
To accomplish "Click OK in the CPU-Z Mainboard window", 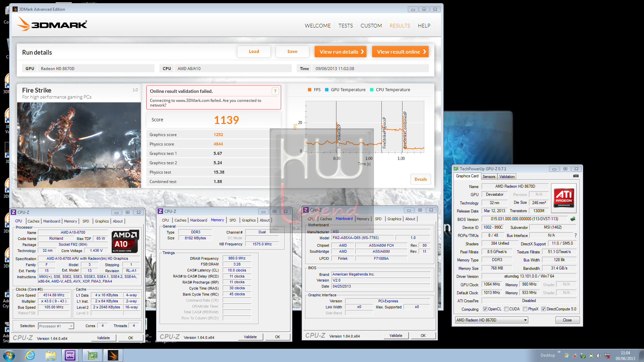I will click(x=423, y=336).
